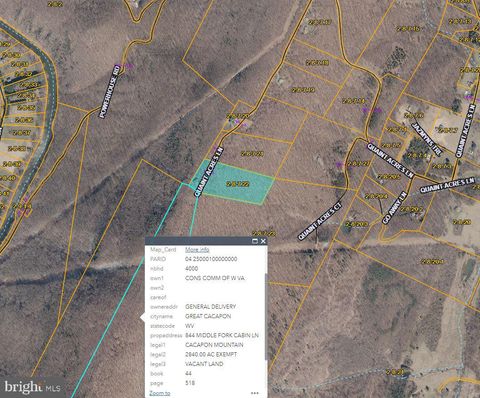Maximize the parcel info popup
This screenshot has width=480, height=398.
click(255, 241)
